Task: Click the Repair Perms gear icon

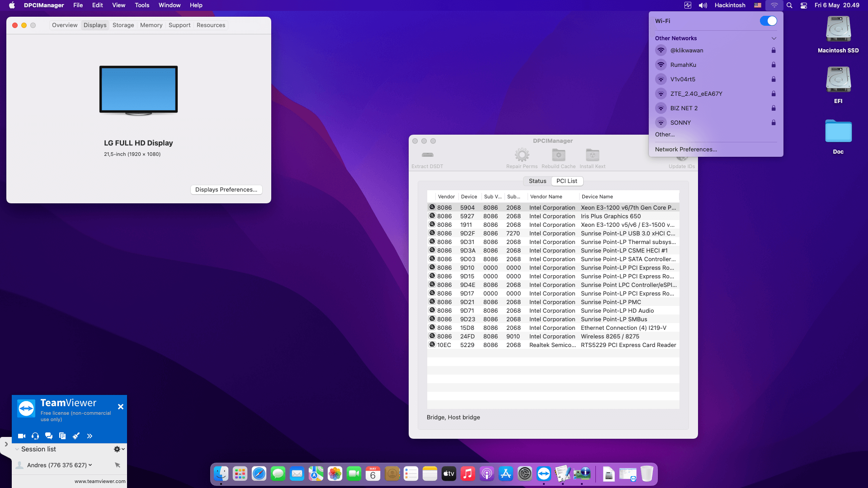Action: (522, 155)
